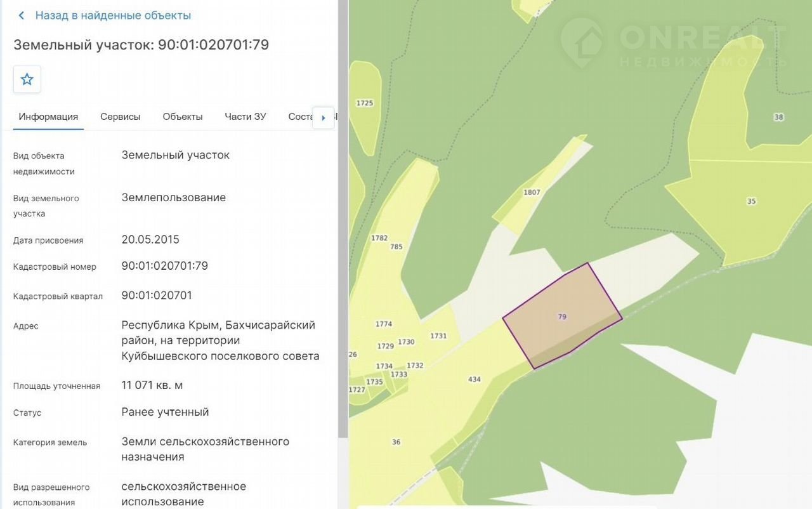Select highlighted parcel 79 on the map
This screenshot has height=509, width=812.
pyautogui.click(x=562, y=316)
